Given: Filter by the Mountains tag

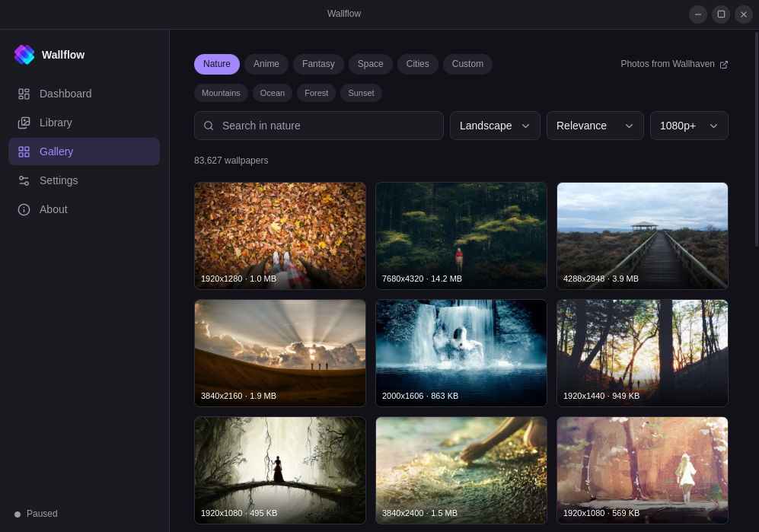Looking at the screenshot, I should click(221, 93).
